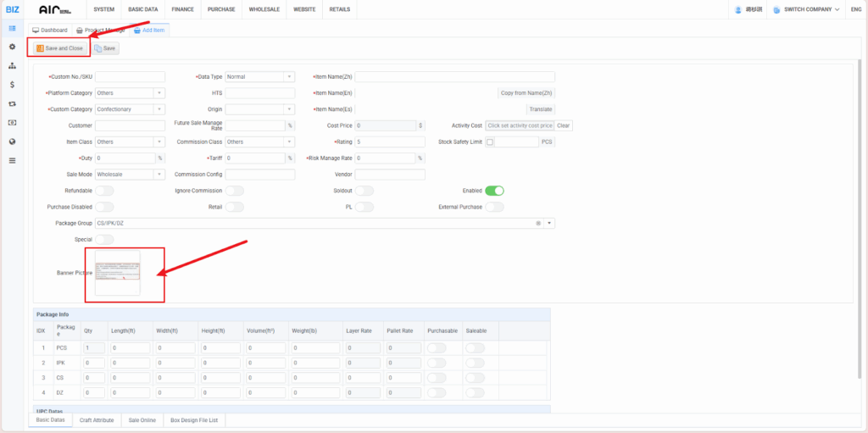Turn off the Enabled switch
The image size is (868, 433).
click(x=494, y=191)
